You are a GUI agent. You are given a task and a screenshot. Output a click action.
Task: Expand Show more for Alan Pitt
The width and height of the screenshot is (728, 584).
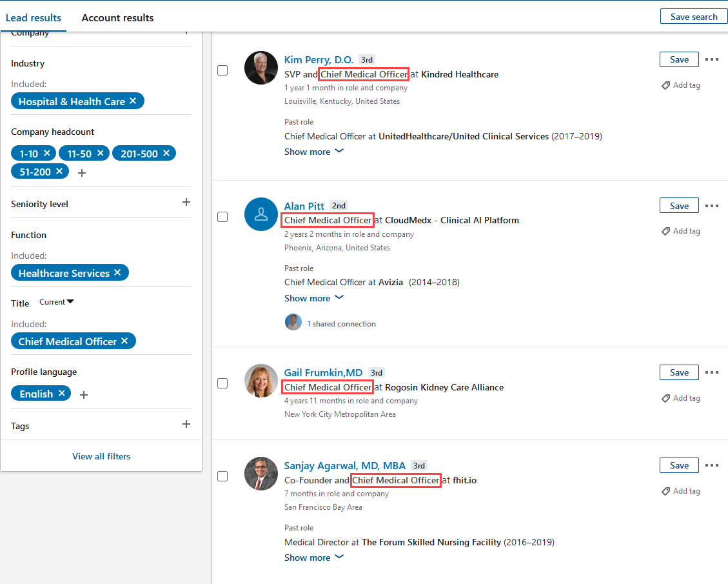(314, 297)
